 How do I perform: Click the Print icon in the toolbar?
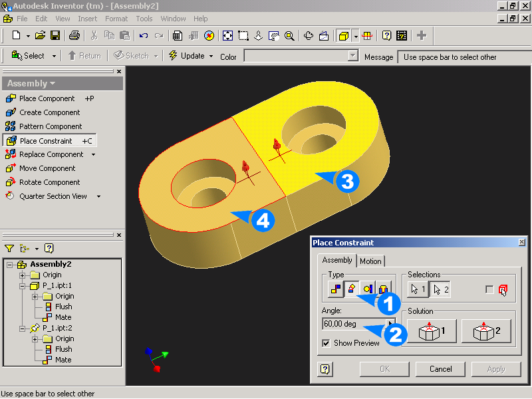[74, 35]
